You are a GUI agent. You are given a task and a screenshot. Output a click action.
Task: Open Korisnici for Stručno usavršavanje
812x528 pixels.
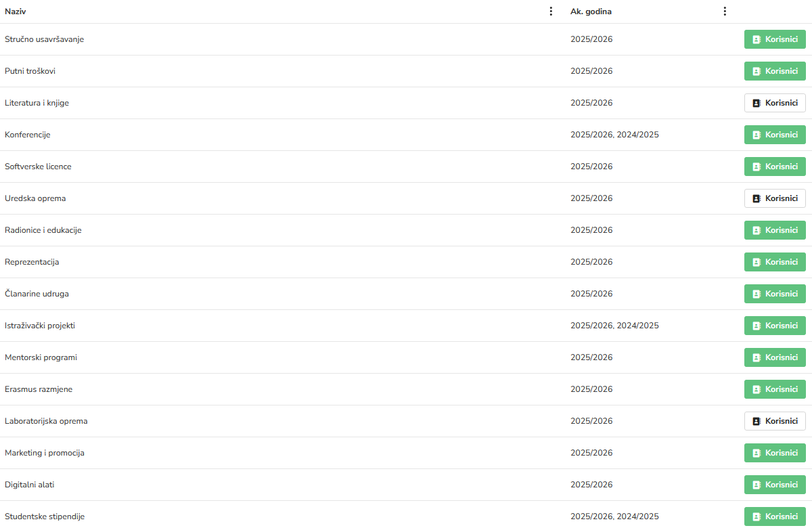pyautogui.click(x=775, y=39)
